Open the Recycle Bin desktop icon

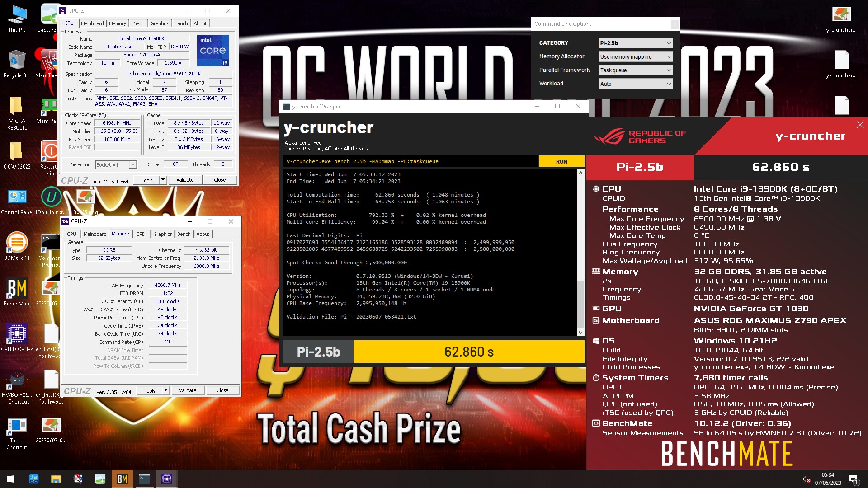(x=17, y=64)
